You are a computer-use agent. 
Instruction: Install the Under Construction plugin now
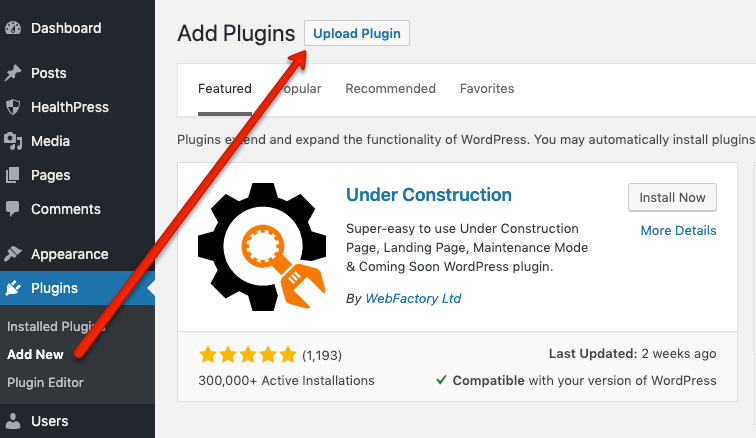coord(672,197)
